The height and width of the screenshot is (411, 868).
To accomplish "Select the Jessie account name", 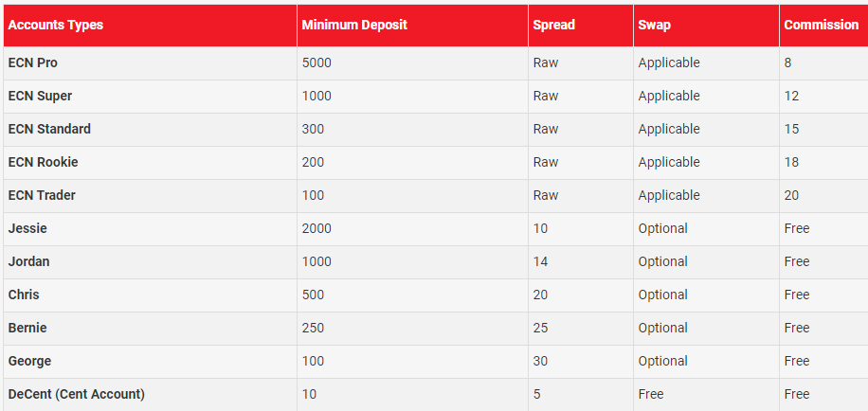I will tap(27, 228).
